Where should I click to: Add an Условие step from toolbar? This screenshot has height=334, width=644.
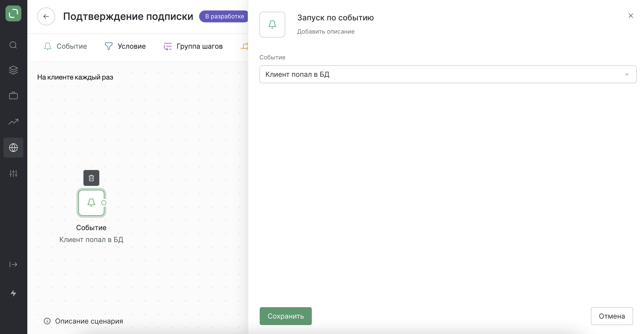pos(125,46)
